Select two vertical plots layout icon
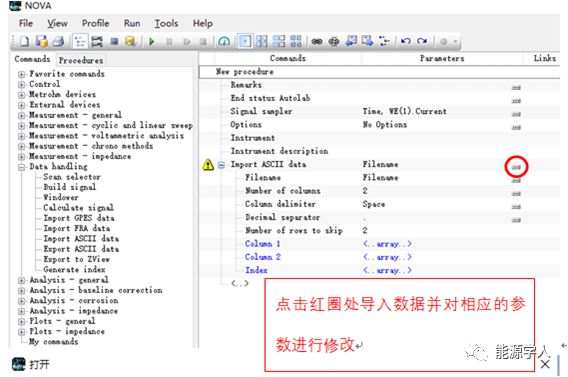This screenshot has height=377, width=568. (262, 41)
